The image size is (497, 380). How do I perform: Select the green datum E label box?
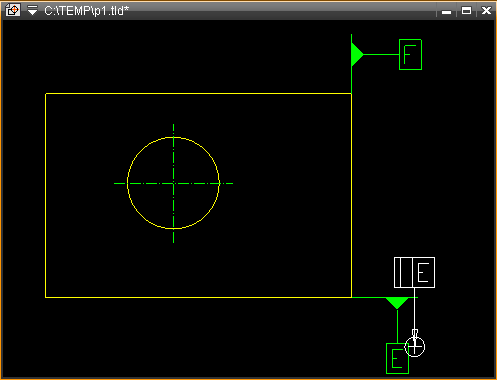(x=397, y=358)
